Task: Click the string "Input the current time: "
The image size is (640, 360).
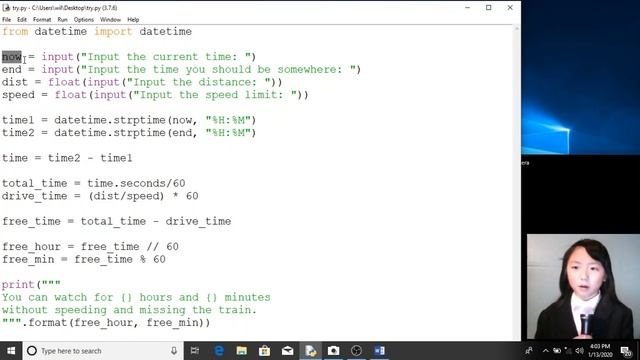Action: pyautogui.click(x=166, y=57)
